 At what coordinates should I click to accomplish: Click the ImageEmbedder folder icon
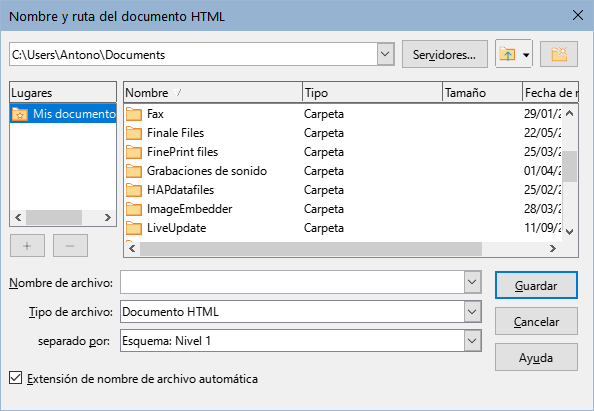[x=134, y=209]
